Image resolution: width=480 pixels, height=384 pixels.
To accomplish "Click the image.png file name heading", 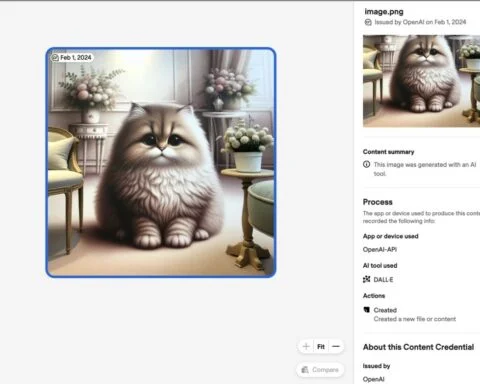I will click(384, 12).
